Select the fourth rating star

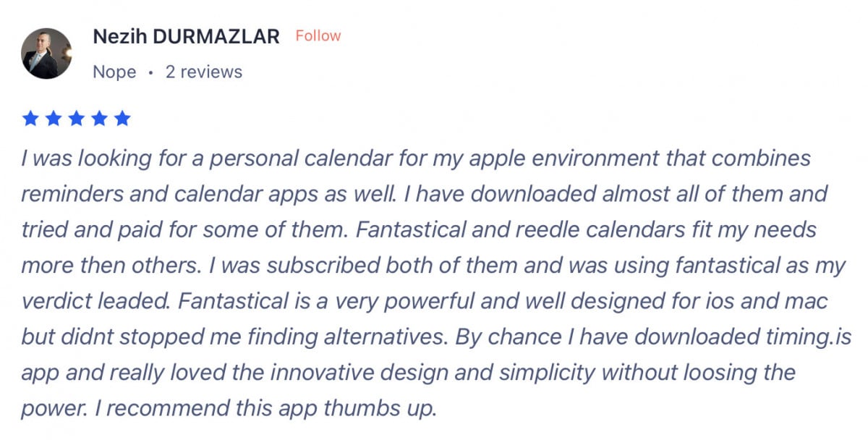pos(100,119)
